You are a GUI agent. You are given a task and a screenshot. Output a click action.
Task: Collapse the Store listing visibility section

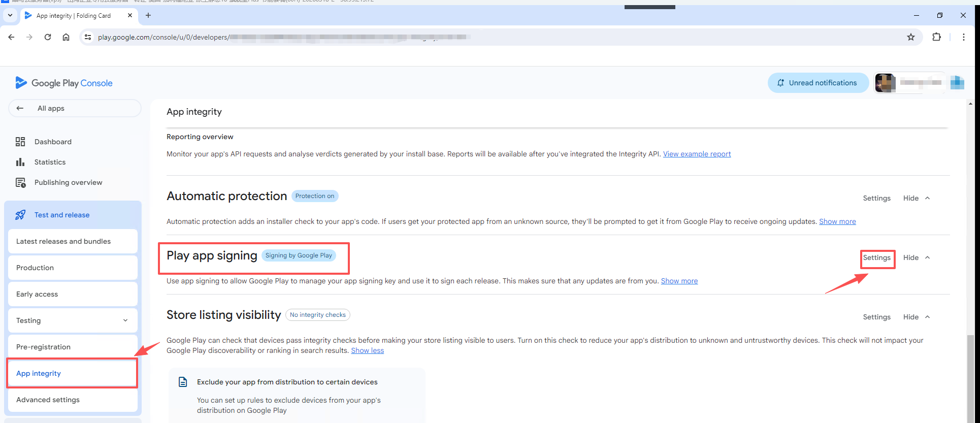click(917, 317)
